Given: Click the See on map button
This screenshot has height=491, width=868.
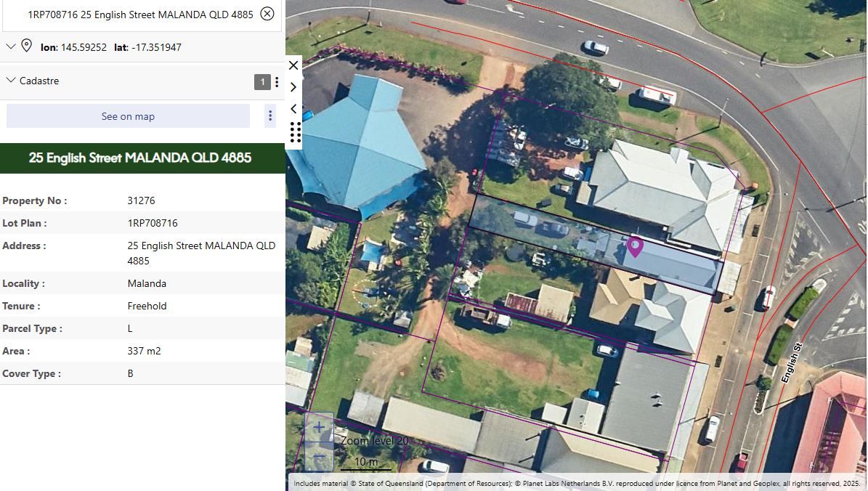Looking at the screenshot, I should click(x=128, y=116).
